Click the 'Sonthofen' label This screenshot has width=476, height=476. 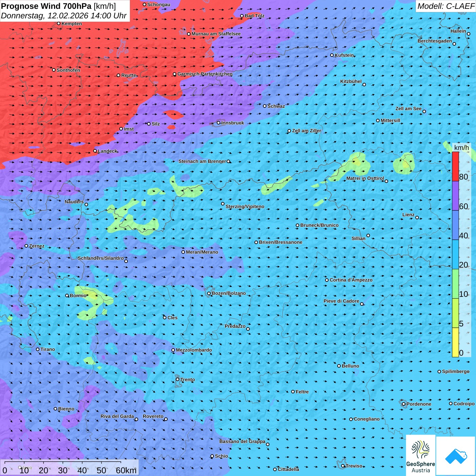click(68, 70)
